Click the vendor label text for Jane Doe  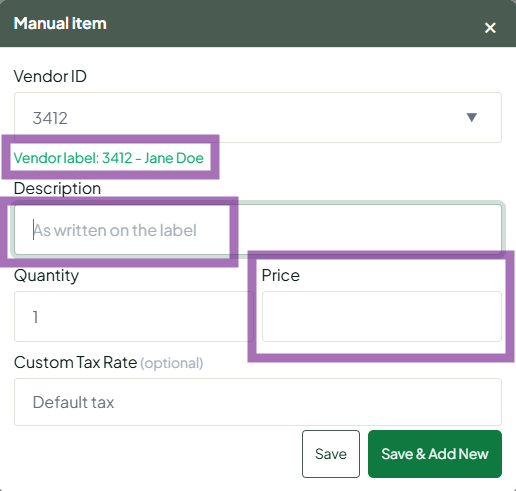[108, 158]
